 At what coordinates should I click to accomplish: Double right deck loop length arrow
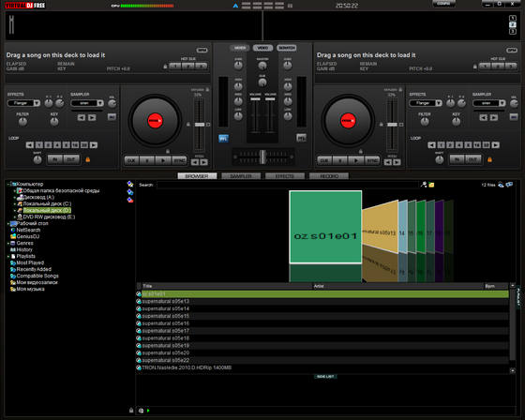[x=496, y=145]
